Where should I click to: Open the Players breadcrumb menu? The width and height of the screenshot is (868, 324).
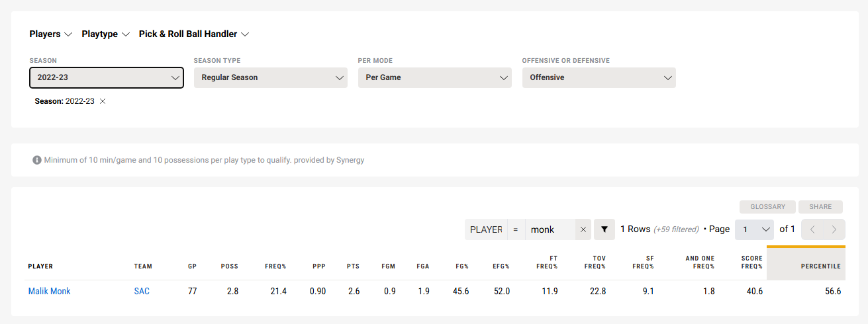(x=51, y=34)
